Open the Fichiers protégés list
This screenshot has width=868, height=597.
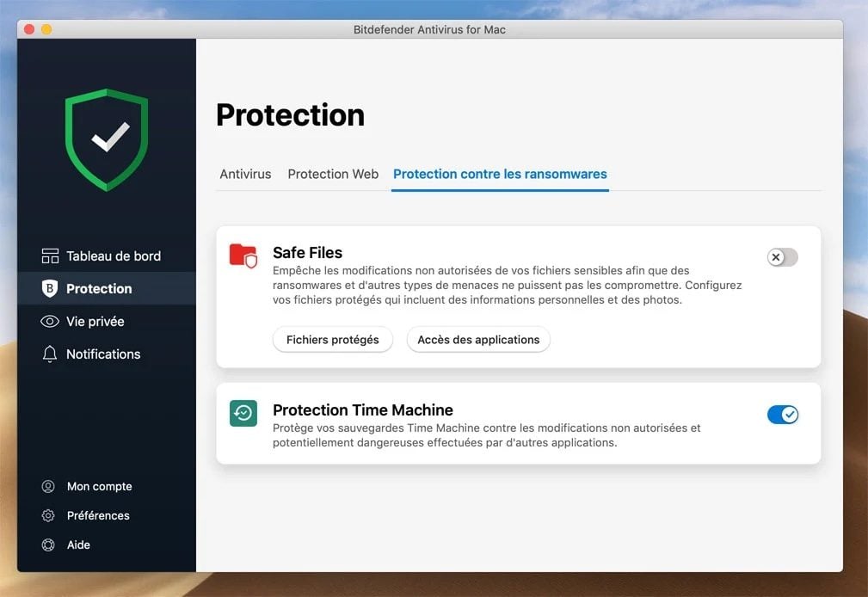tap(332, 340)
